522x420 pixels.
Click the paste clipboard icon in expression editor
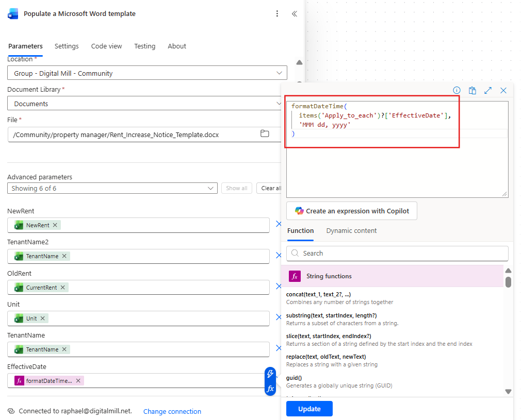coord(472,91)
